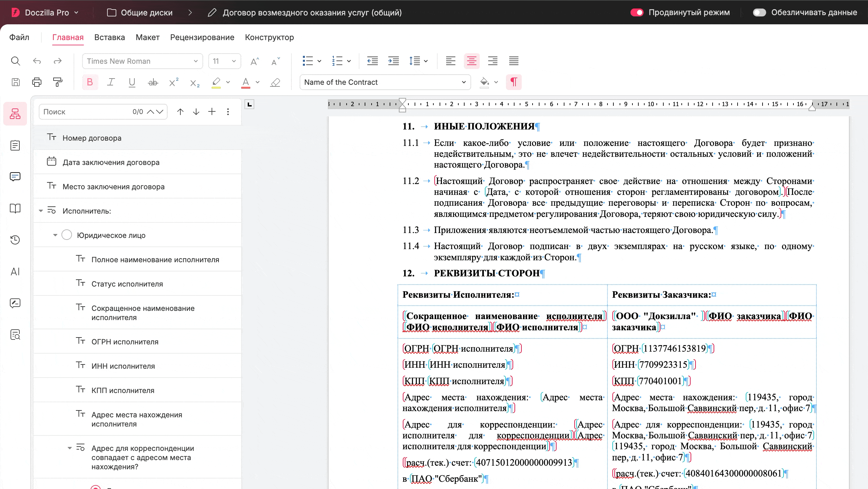Toggle strikethrough formatting
Screen dimensions: 868x489
click(153, 82)
